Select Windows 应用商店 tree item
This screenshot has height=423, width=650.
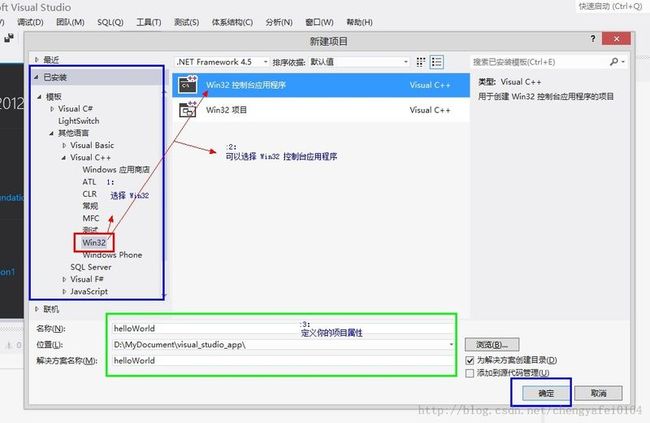click(x=116, y=170)
